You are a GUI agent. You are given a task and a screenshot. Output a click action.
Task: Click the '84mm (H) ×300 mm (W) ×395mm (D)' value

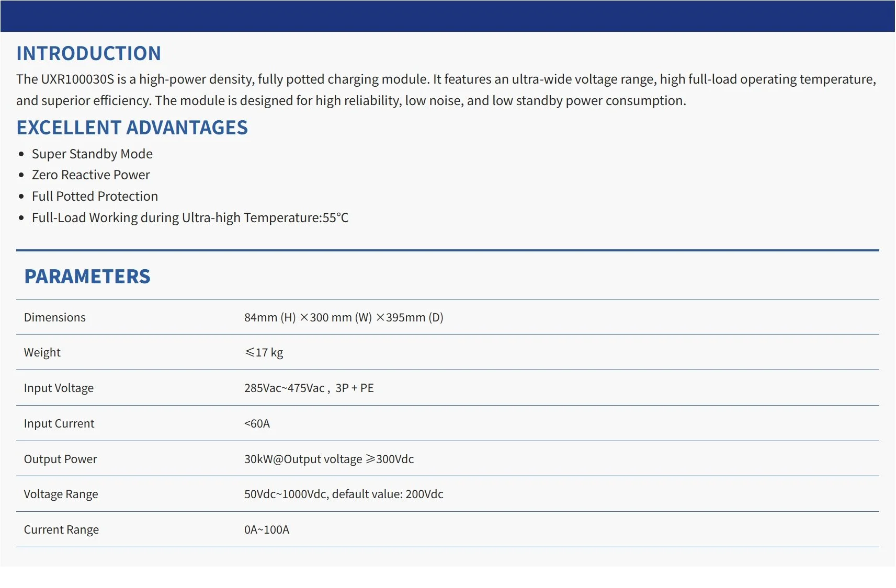pyautogui.click(x=344, y=317)
